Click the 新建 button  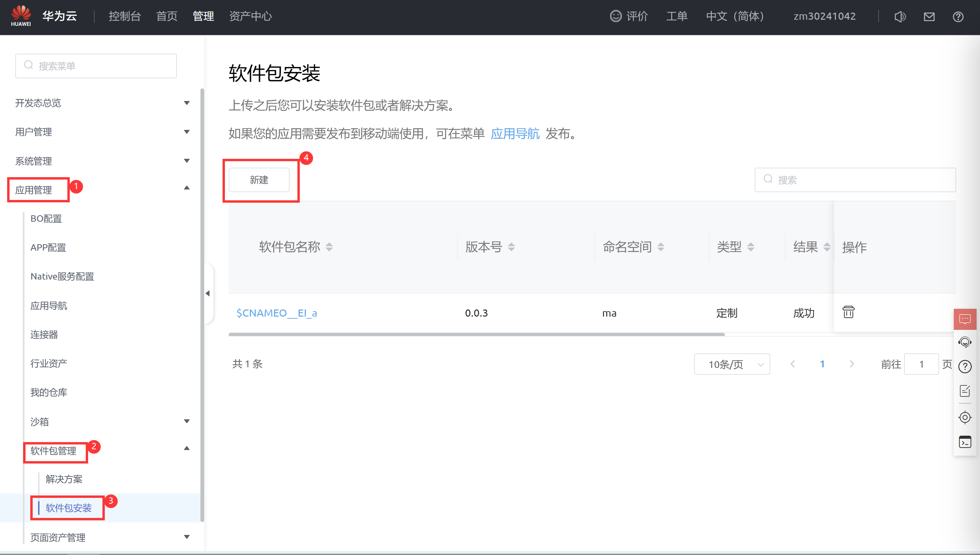click(x=259, y=180)
